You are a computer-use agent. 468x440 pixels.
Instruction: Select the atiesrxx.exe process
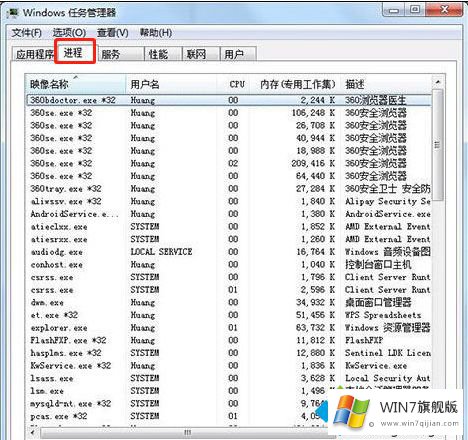point(229,239)
